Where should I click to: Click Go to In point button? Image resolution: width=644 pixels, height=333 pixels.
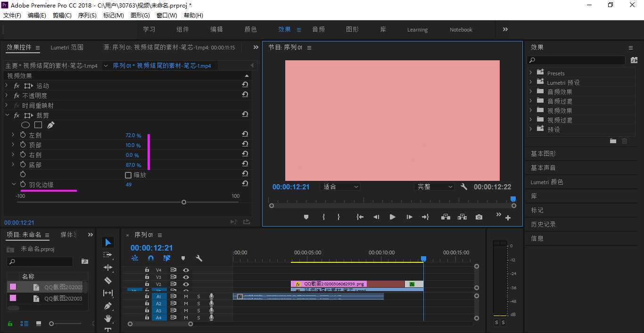tap(360, 217)
